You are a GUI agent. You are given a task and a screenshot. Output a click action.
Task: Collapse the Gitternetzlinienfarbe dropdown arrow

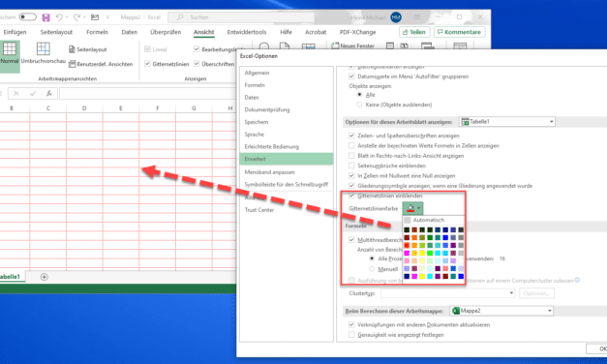point(419,208)
